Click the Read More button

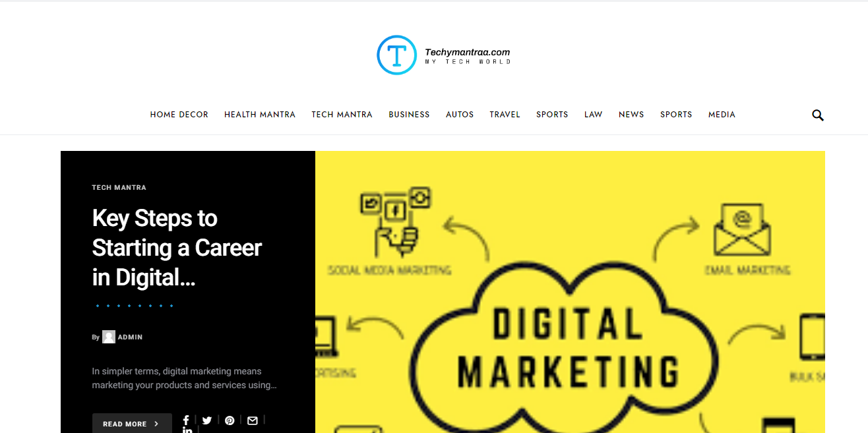click(132, 423)
